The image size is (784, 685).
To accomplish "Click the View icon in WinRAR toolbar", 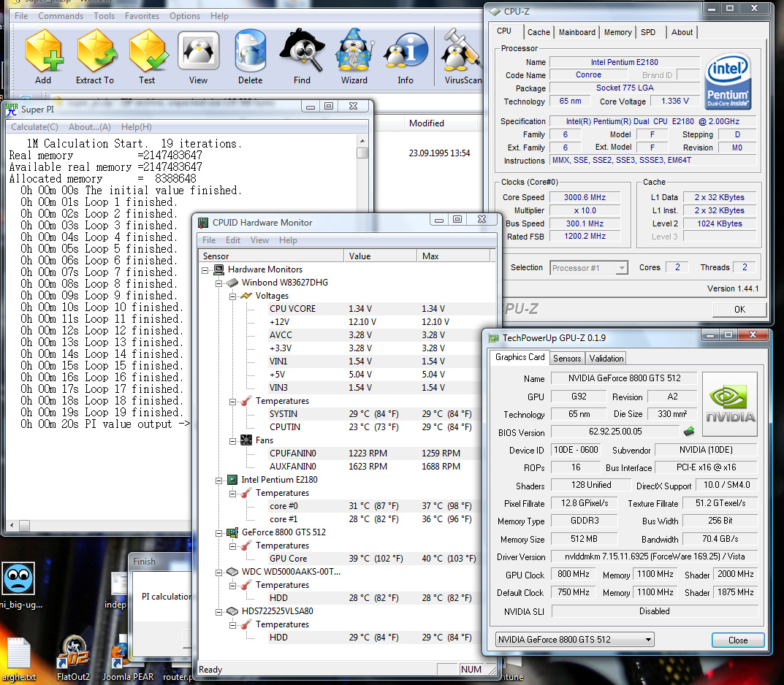I will [199, 51].
